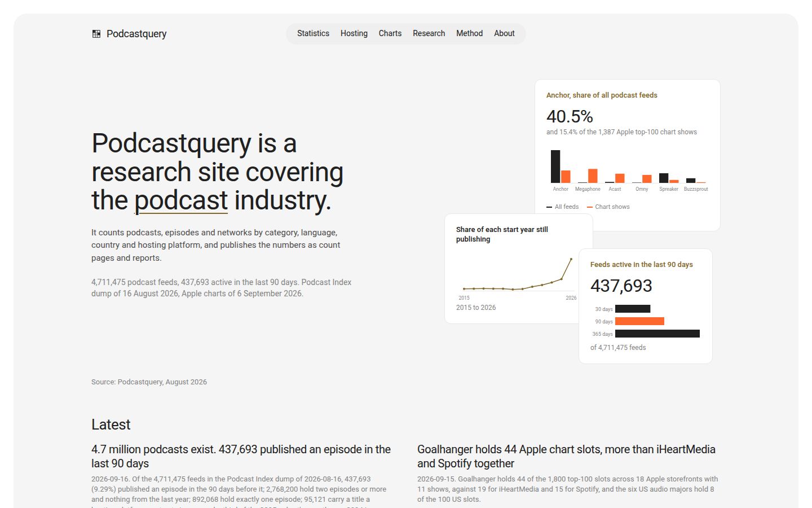Click the 40.5% figure
Screen dimensions: 812x508
pos(570,116)
